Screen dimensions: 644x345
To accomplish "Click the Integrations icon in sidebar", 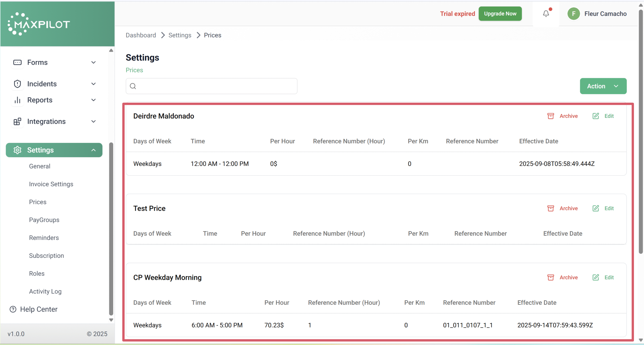I will [17, 121].
